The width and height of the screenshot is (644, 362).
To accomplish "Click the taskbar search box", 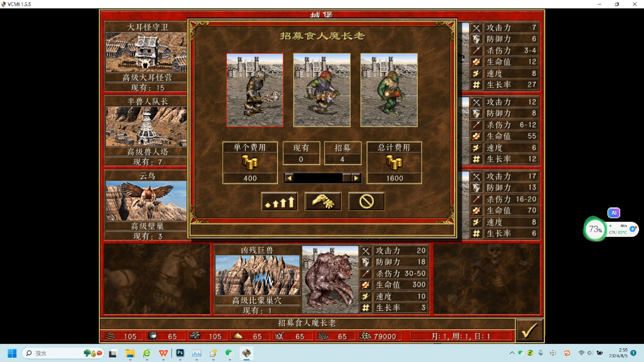I will click(x=63, y=353).
